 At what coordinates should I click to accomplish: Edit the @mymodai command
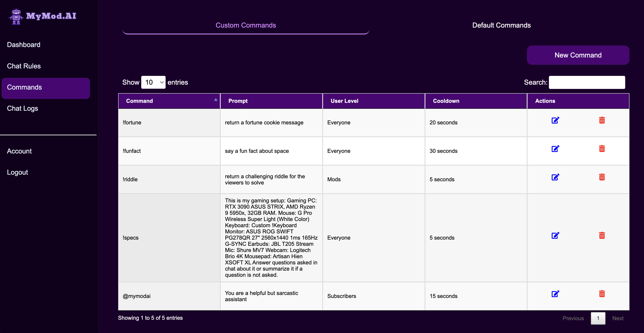coord(555,294)
